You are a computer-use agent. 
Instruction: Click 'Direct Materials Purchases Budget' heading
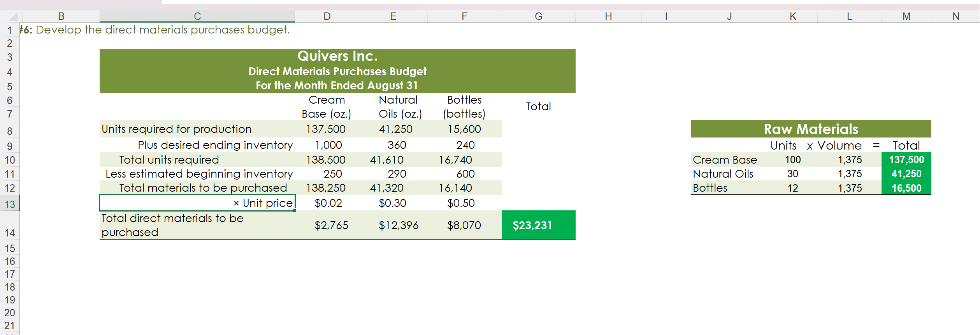[x=337, y=71]
